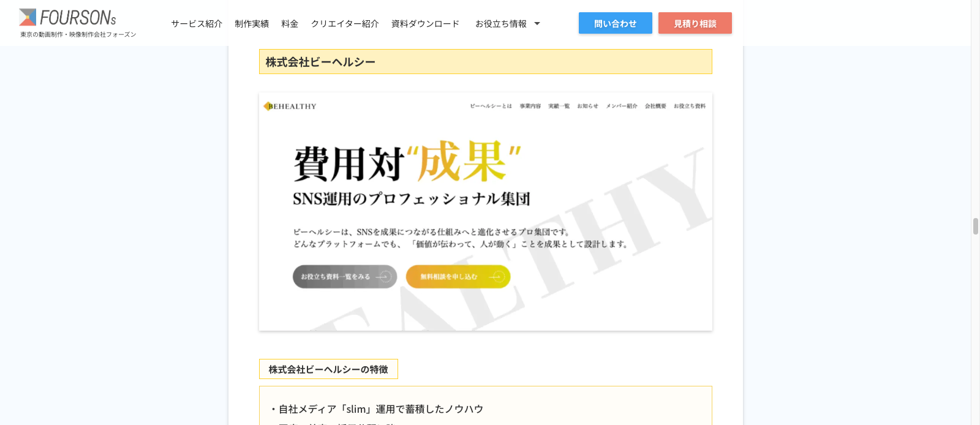Expand the お役立ち情報 dropdown arrow
This screenshot has height=425, width=980.
(537, 24)
